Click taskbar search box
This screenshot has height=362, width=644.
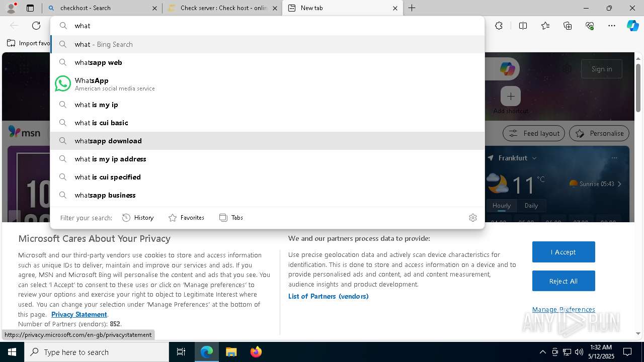pyautogui.click(x=97, y=352)
